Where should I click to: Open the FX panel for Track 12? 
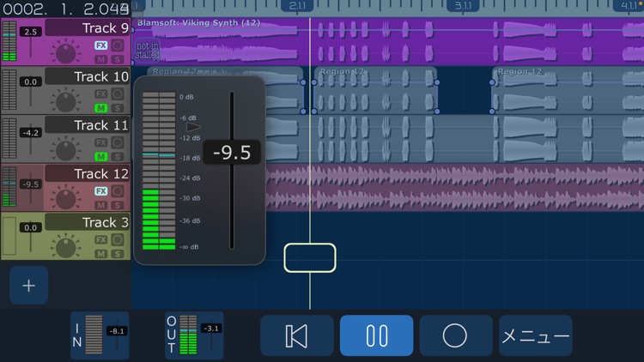101,191
